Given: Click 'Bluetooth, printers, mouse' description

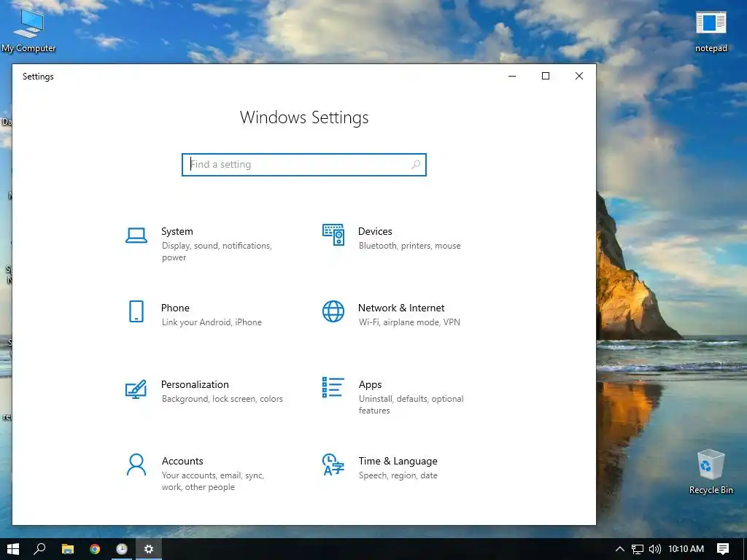Looking at the screenshot, I should click(x=410, y=246).
